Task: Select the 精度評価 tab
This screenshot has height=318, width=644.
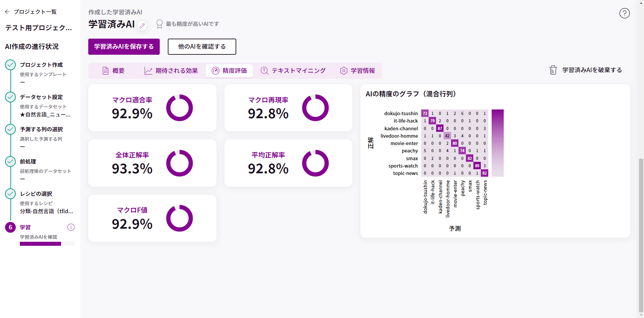Action: click(229, 71)
